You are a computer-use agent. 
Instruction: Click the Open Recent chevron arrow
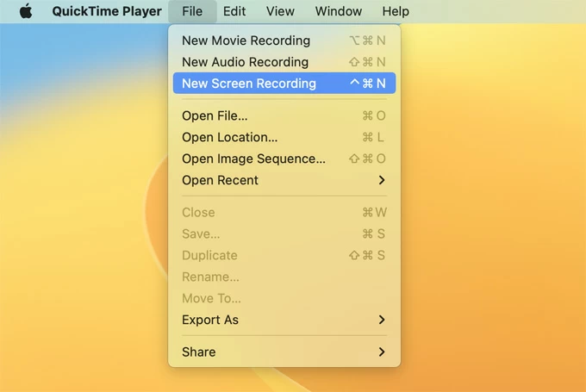(382, 180)
